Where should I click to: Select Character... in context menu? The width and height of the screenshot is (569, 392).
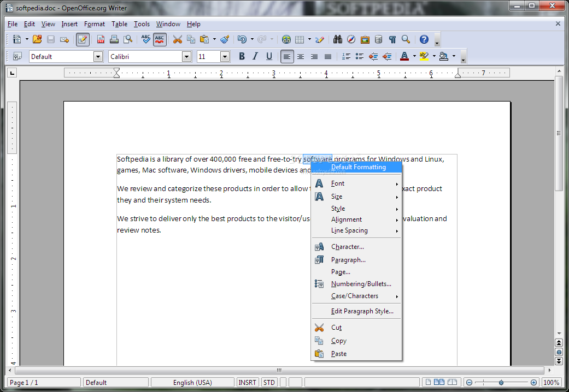click(x=356, y=247)
